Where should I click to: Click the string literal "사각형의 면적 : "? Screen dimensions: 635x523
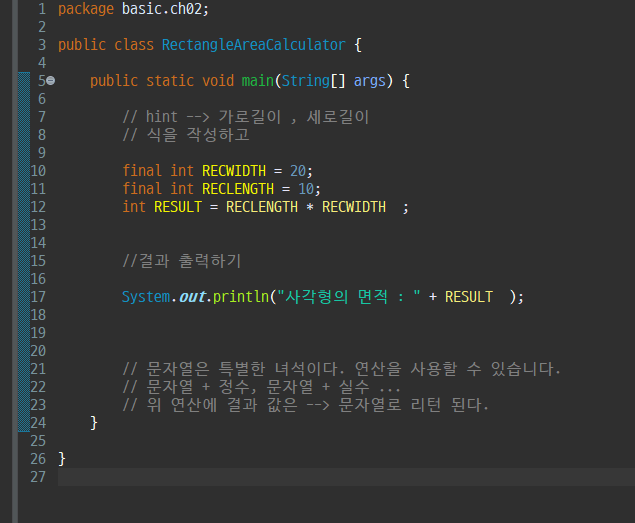tap(349, 297)
